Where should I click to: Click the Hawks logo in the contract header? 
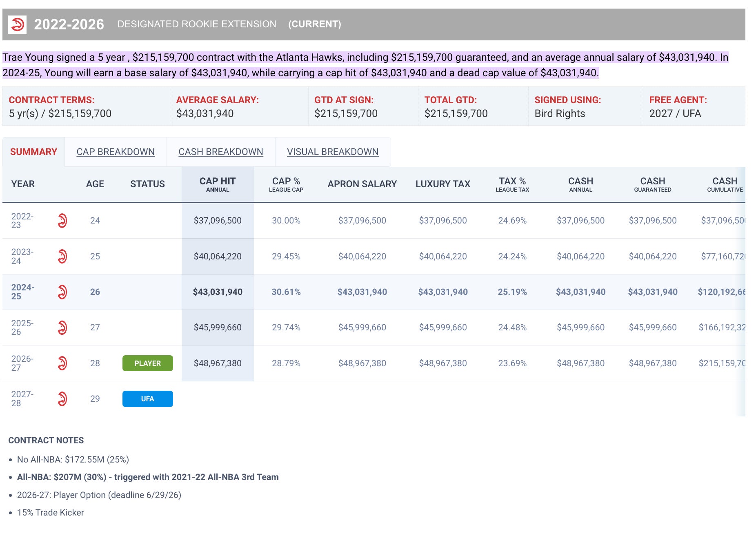coord(17,24)
